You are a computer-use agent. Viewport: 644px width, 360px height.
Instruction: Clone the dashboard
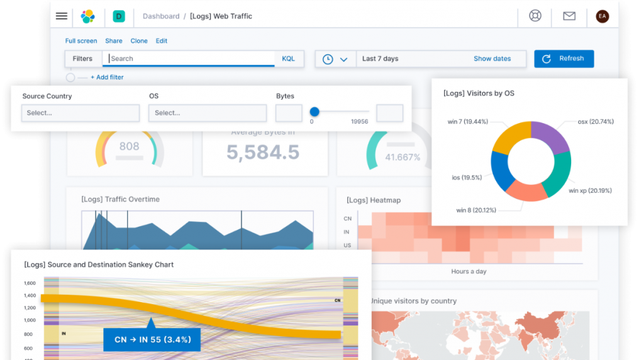click(139, 41)
